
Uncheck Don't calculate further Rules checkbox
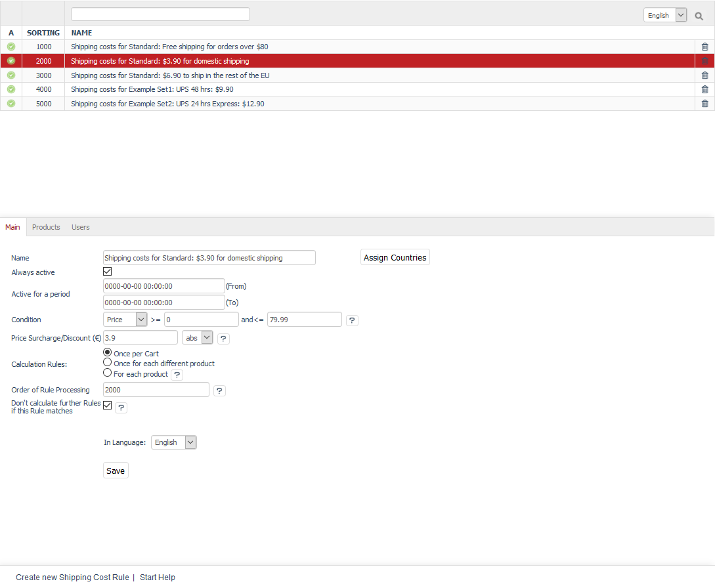coord(108,405)
